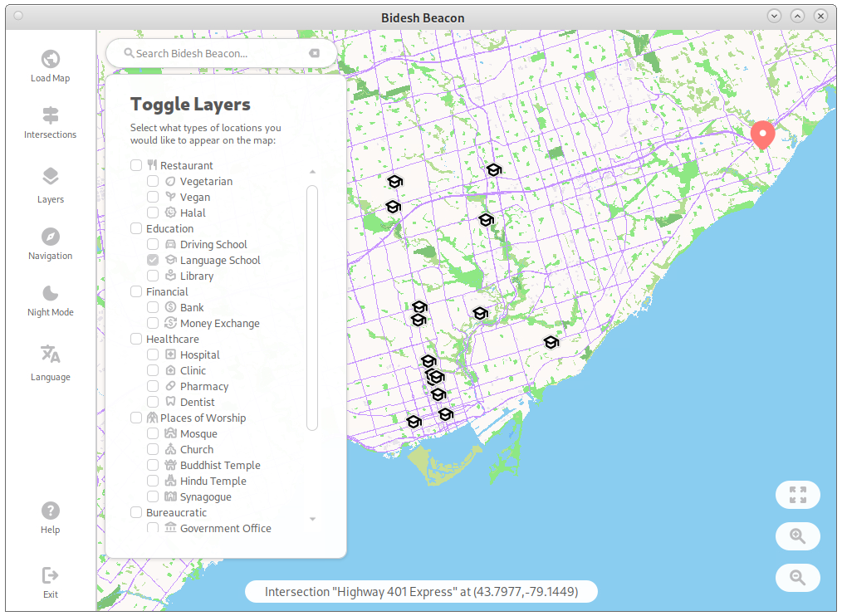
Task: Select the Layers stack icon
Action: pyautogui.click(x=51, y=177)
